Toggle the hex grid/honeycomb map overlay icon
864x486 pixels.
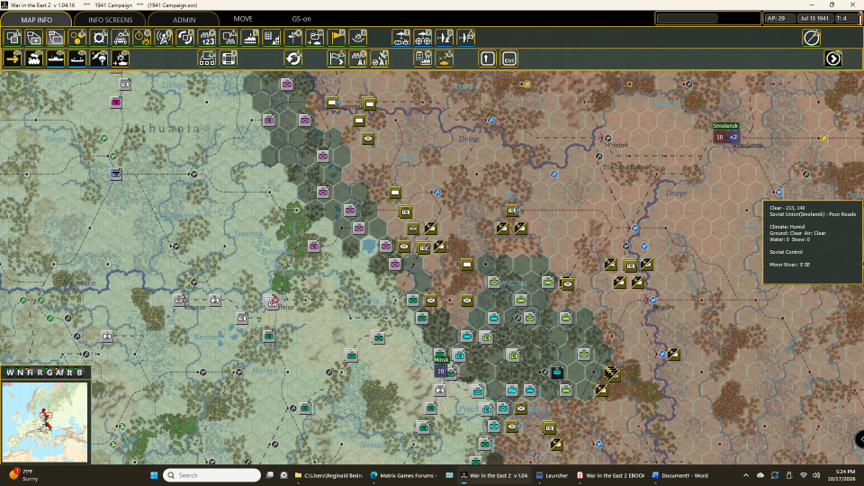pos(78,38)
